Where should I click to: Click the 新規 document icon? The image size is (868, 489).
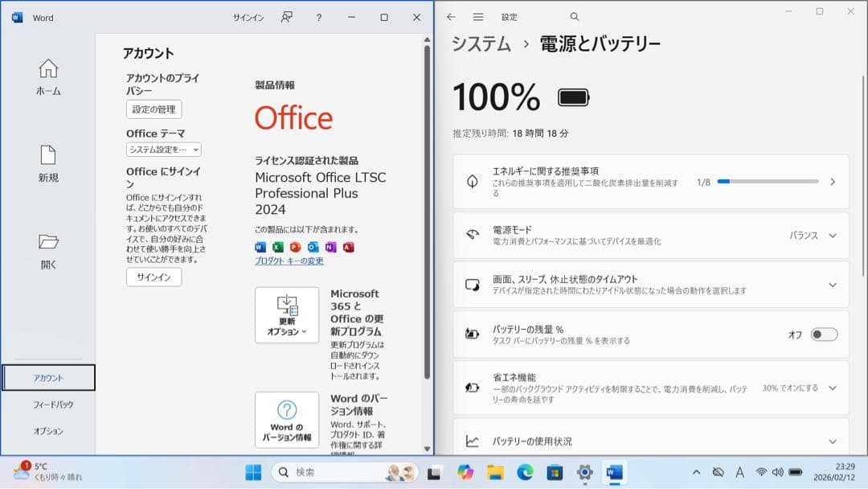coord(47,153)
